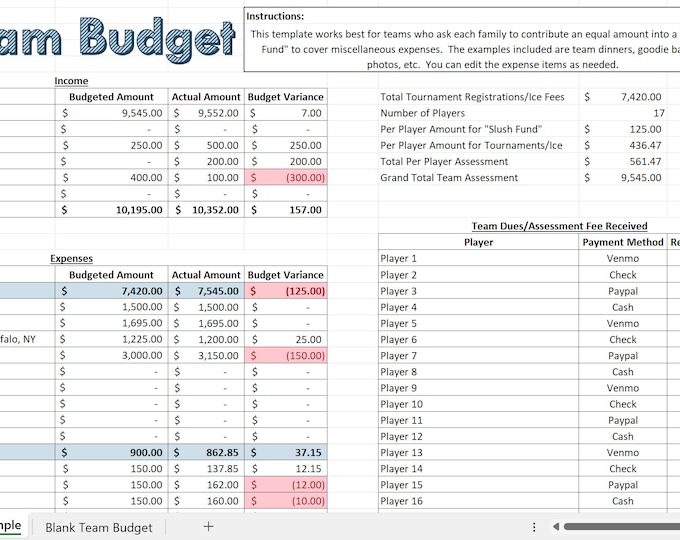Select income actual cell 9,552.00
The width and height of the screenshot is (680, 540).
206,113
